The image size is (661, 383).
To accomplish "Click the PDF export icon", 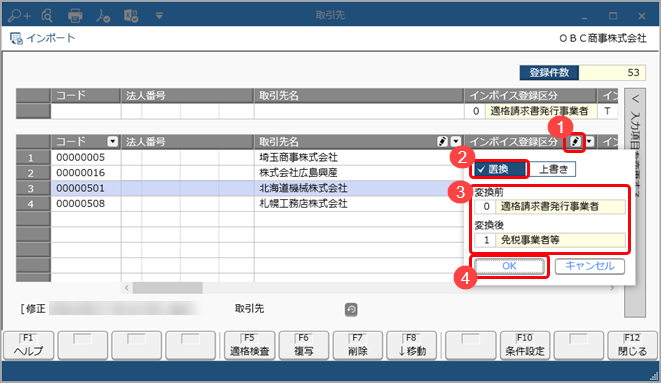I will (102, 16).
